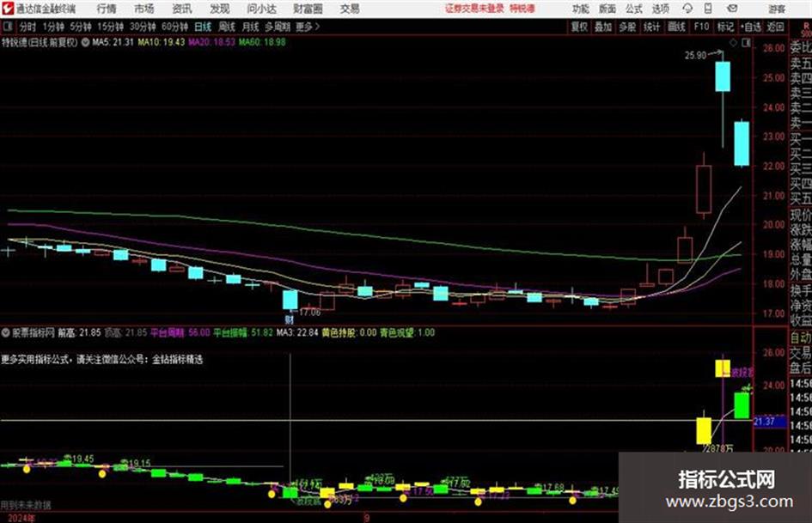
Task: Expand the 更多 periods list
Action: point(308,27)
